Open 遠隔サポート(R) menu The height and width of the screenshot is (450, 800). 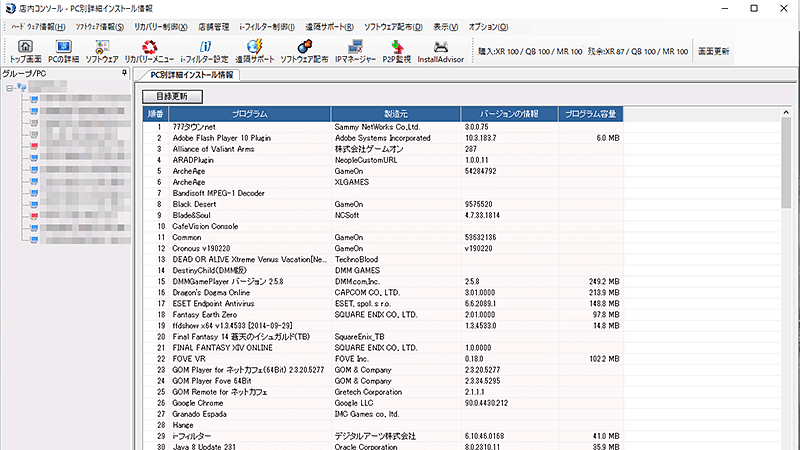[x=329, y=27]
